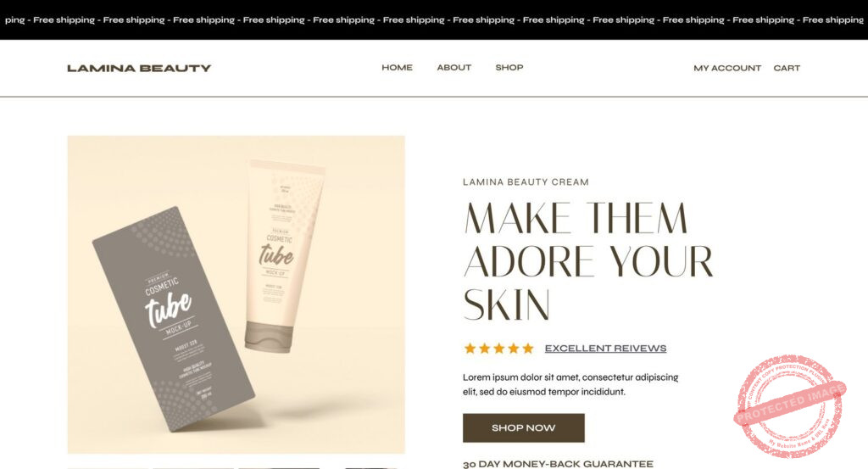This screenshot has width=868, height=469.
Task: Click the SHOP NOW button
Action: click(x=524, y=427)
